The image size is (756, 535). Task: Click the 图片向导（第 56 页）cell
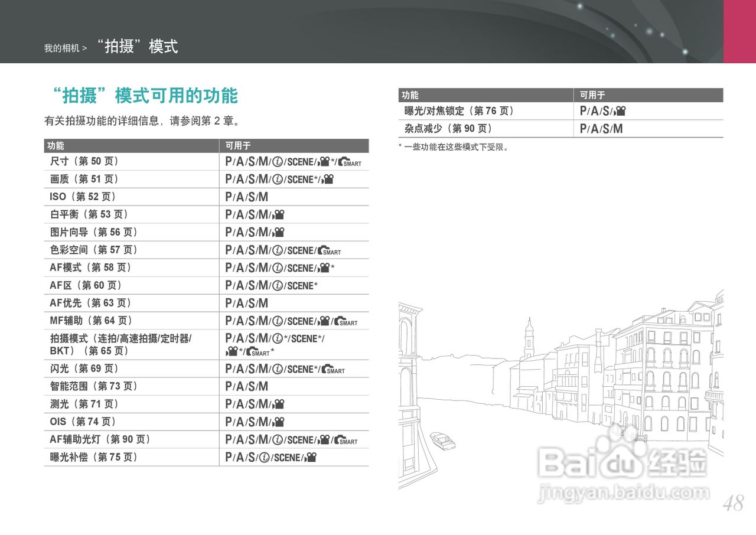132,233
